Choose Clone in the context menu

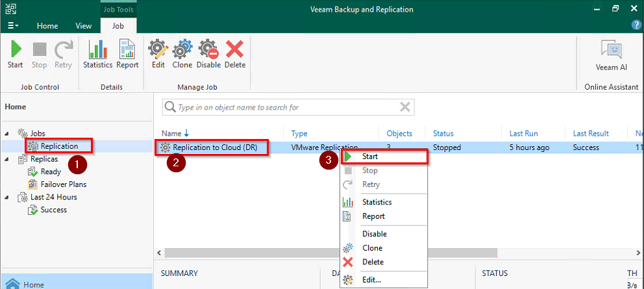point(384,248)
